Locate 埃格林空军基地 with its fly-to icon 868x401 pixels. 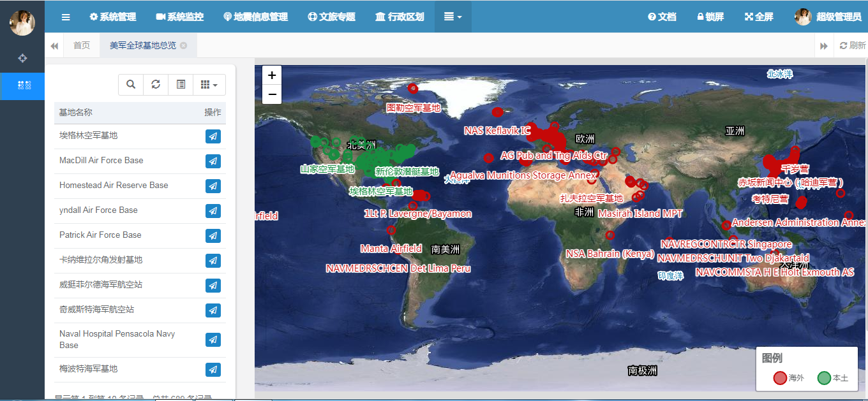tap(213, 136)
